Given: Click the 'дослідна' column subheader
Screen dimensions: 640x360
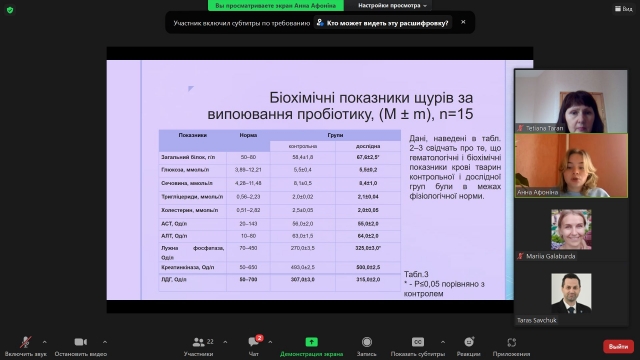Looking at the screenshot, I should 368,146.
